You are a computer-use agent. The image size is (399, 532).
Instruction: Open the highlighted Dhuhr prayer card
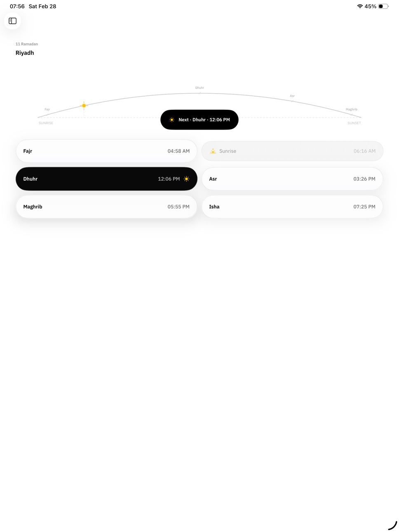coord(106,179)
